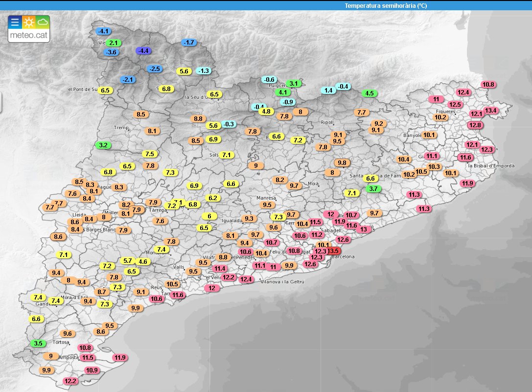Select the 4.6 yellow station marker
The height and width of the screenshot is (392, 532).
click(x=143, y=262)
